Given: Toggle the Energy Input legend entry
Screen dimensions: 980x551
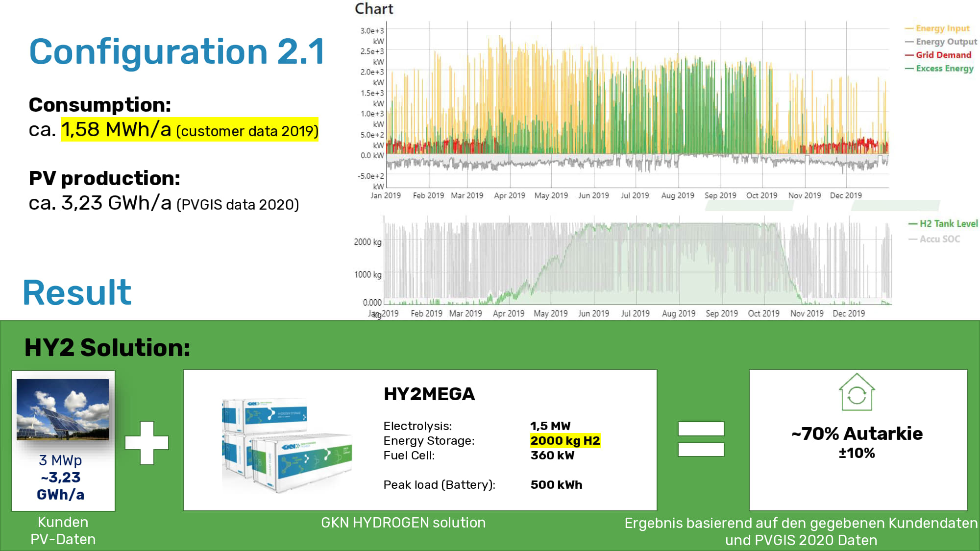Looking at the screenshot, I should click(937, 28).
